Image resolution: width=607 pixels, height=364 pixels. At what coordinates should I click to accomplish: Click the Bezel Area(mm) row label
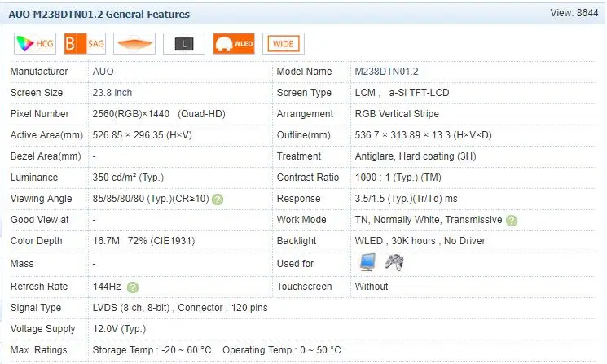(46, 156)
